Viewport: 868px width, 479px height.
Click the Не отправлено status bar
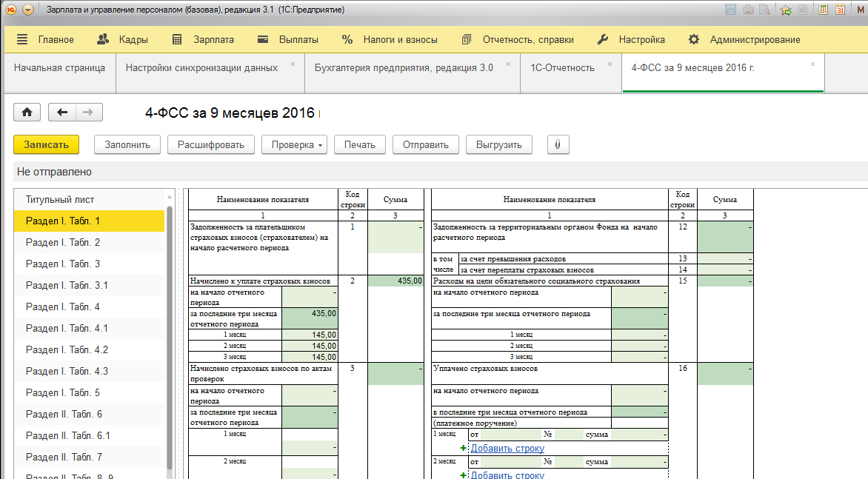(x=441, y=172)
